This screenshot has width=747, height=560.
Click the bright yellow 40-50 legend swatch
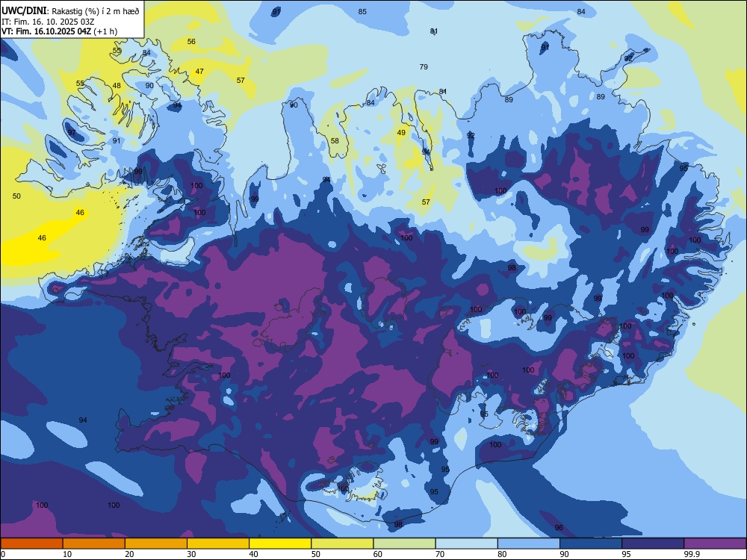tap(280, 544)
